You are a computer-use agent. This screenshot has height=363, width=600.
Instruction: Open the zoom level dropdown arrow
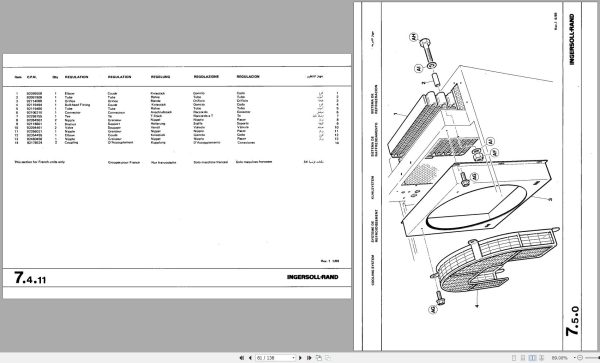point(575,358)
